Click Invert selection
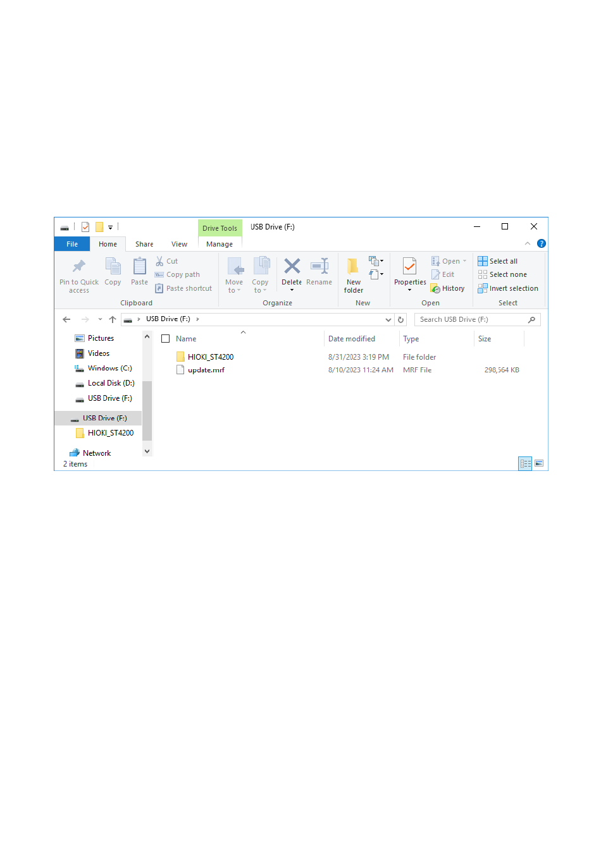Viewport: 601px width, 868px height. point(508,288)
